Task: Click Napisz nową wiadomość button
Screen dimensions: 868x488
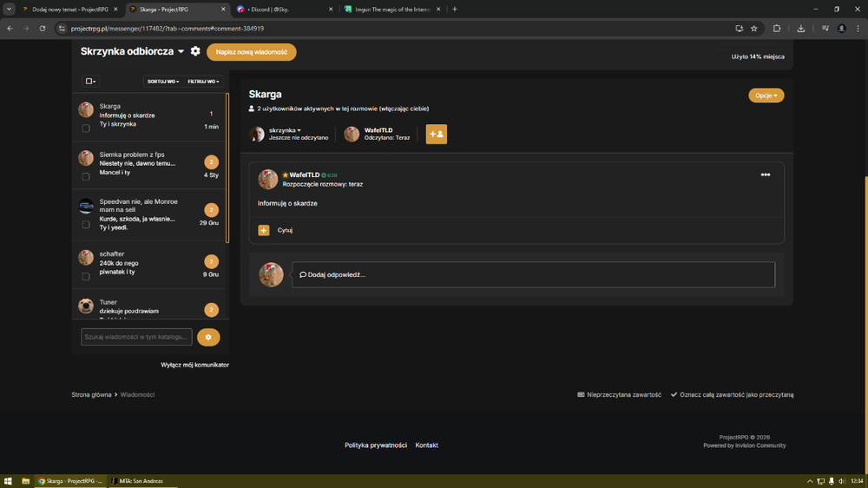Action: [252, 52]
